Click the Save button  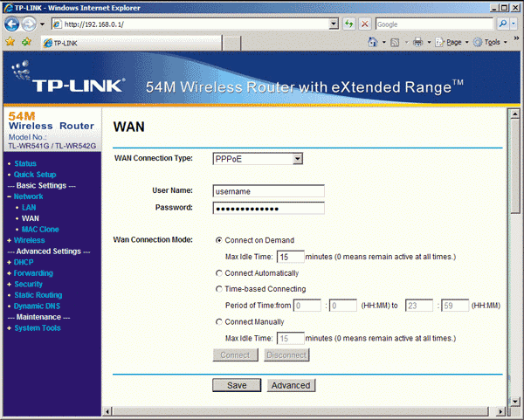pyautogui.click(x=237, y=385)
